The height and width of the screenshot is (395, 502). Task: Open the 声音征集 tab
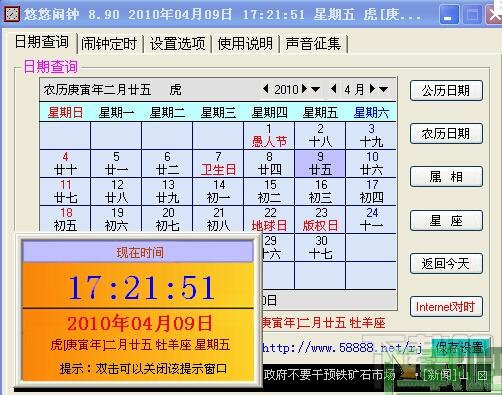(313, 44)
